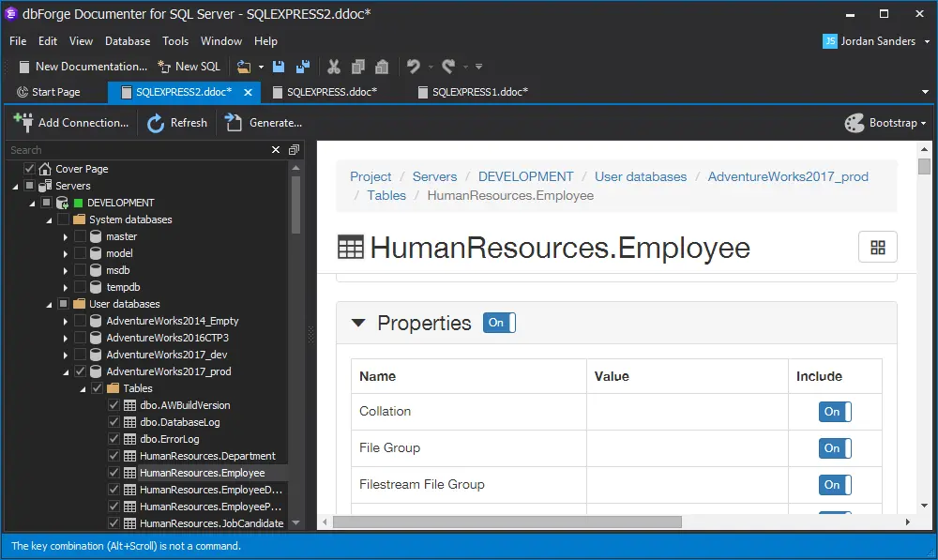The height and width of the screenshot is (560, 938).
Task: Click the Add Connection plug icon
Action: point(23,122)
